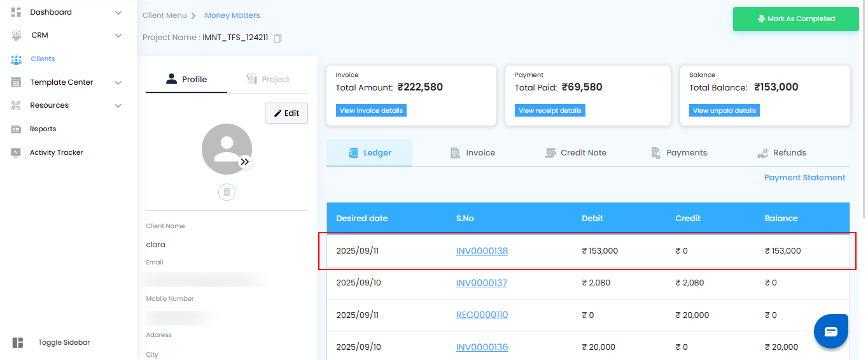
Task: Click Mark As Completed button
Action: pyautogui.click(x=796, y=19)
